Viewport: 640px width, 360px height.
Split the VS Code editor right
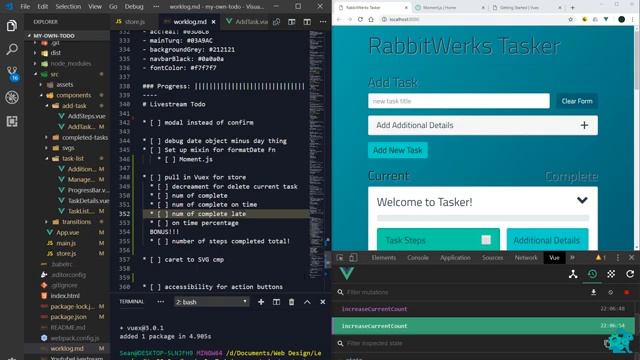click(307, 22)
